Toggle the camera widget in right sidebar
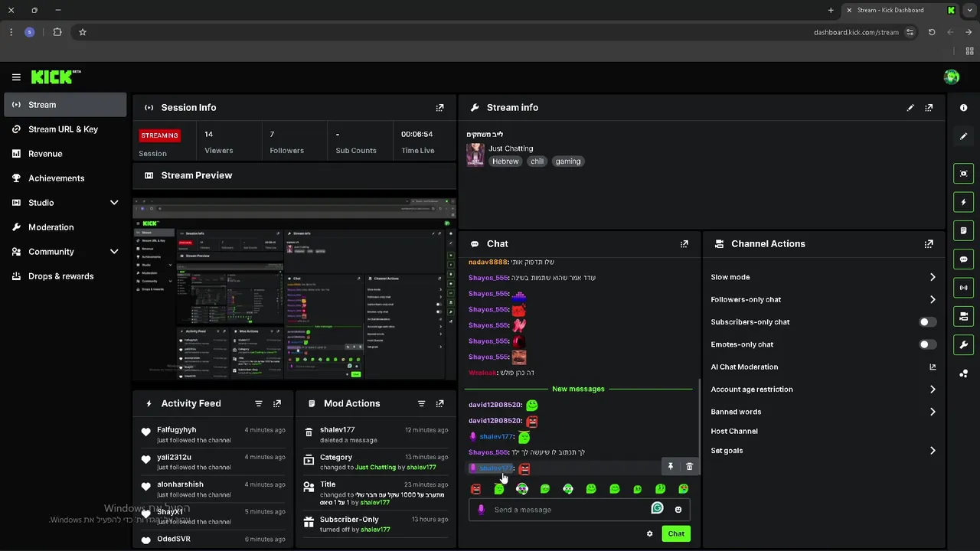This screenshot has height=551, width=980. (964, 316)
